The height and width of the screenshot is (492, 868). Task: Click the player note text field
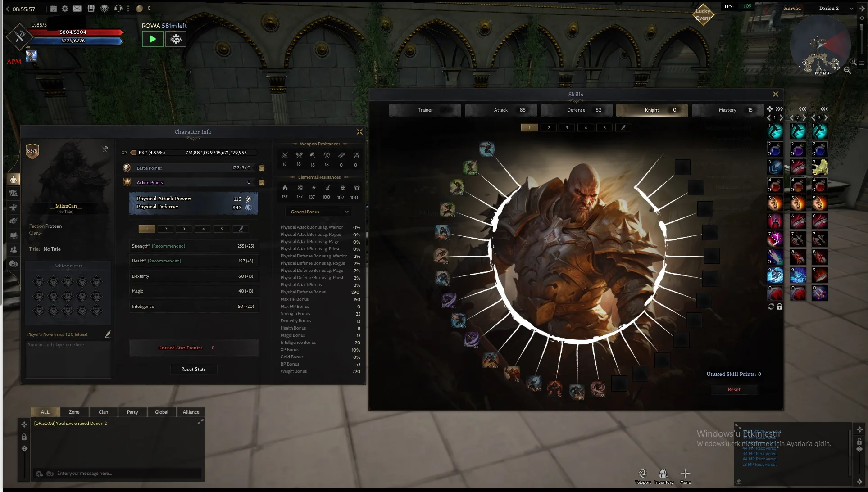pos(68,359)
